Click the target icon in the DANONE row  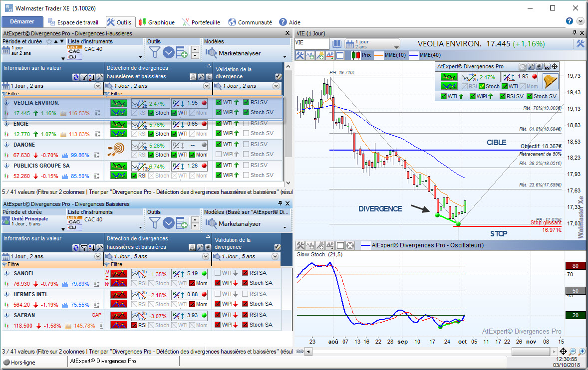[x=117, y=150]
